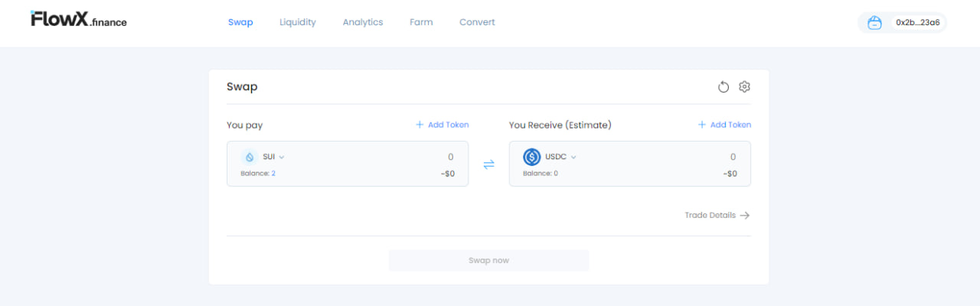
Task: Open wallet address 0x2b...23a6 menu
Action: coord(917,23)
